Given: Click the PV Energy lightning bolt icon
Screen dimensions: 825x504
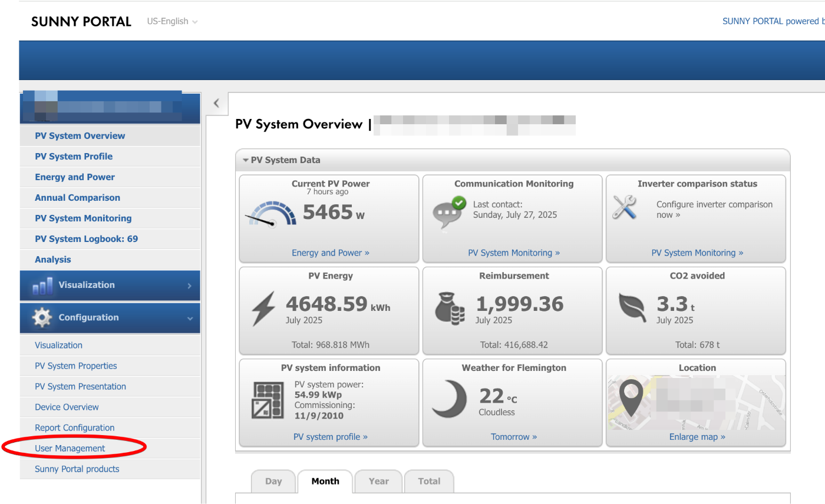Looking at the screenshot, I should coord(263,309).
